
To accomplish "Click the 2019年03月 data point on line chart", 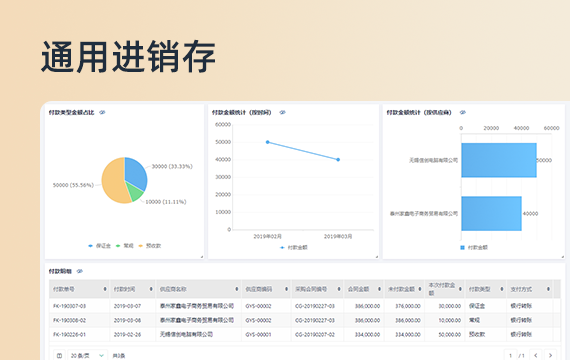I will click(338, 160).
